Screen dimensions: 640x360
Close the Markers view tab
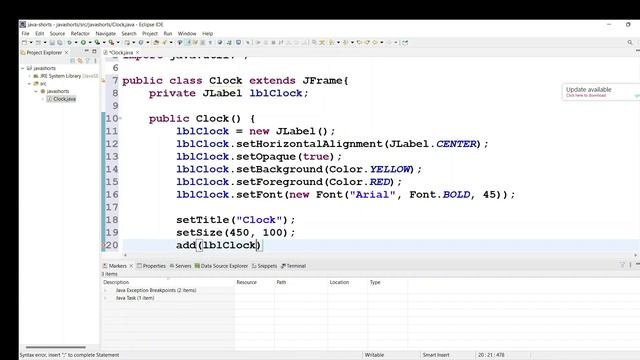tap(131, 266)
